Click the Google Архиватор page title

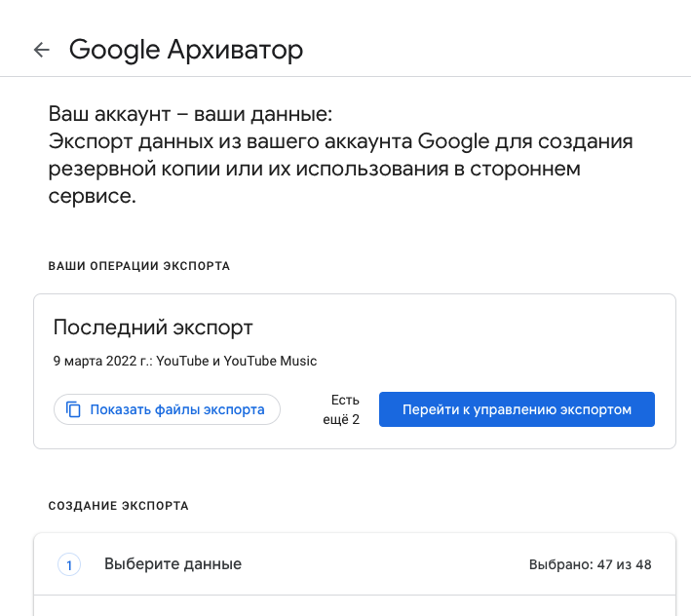[186, 50]
